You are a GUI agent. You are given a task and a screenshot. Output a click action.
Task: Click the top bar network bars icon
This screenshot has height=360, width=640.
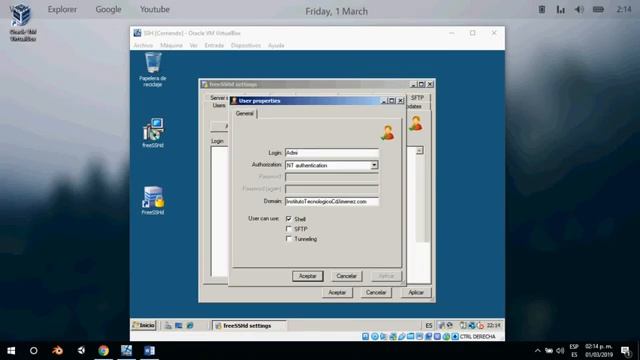point(560,10)
